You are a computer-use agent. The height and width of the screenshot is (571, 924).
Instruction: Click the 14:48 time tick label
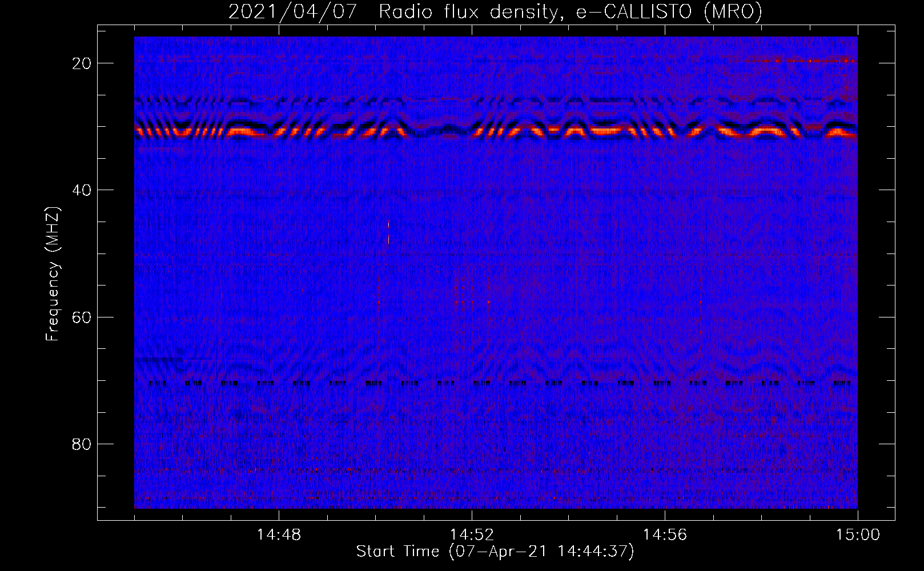click(279, 535)
